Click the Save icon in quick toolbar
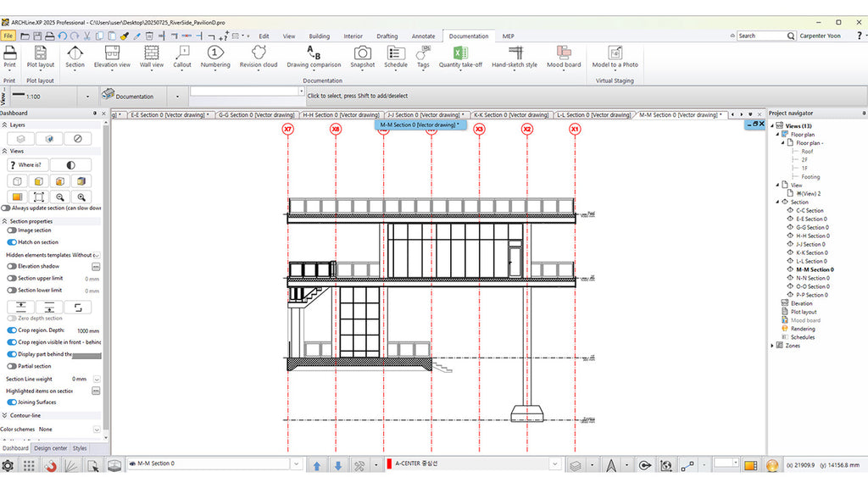Image resolution: width=868 pixels, height=488 pixels. point(37,36)
